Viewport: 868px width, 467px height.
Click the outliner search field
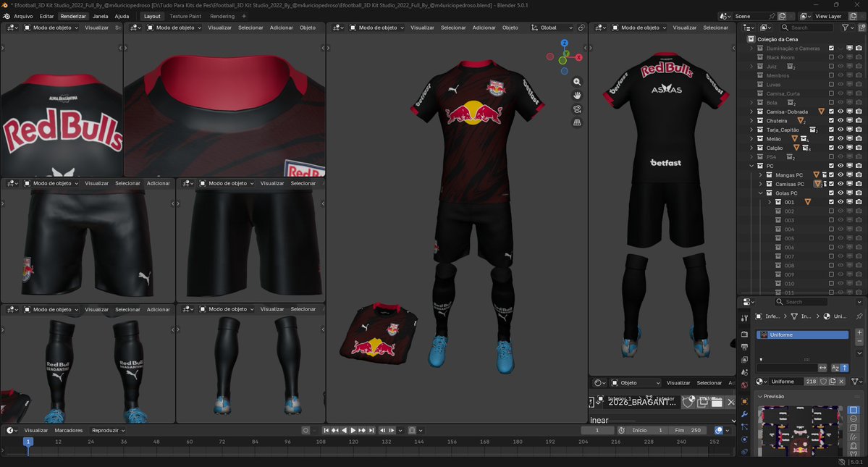point(807,27)
